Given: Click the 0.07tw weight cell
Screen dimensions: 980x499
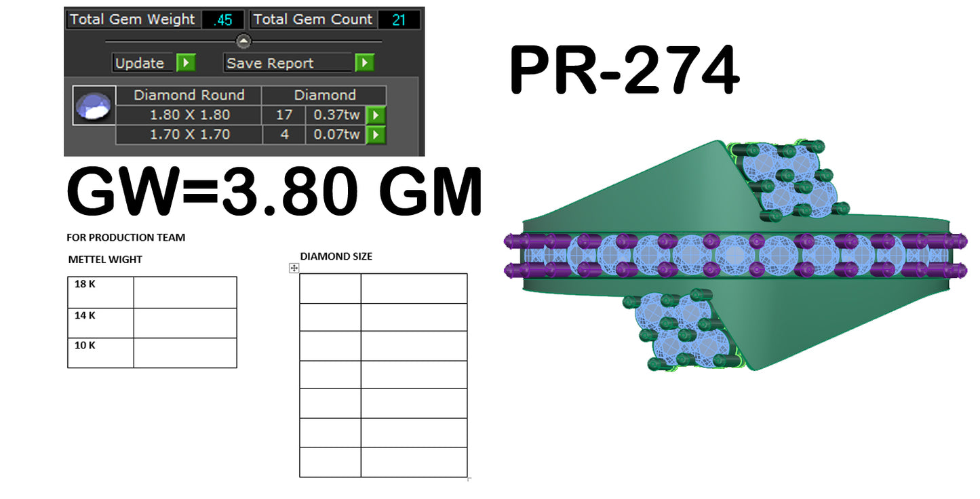Looking at the screenshot, I should tap(336, 135).
